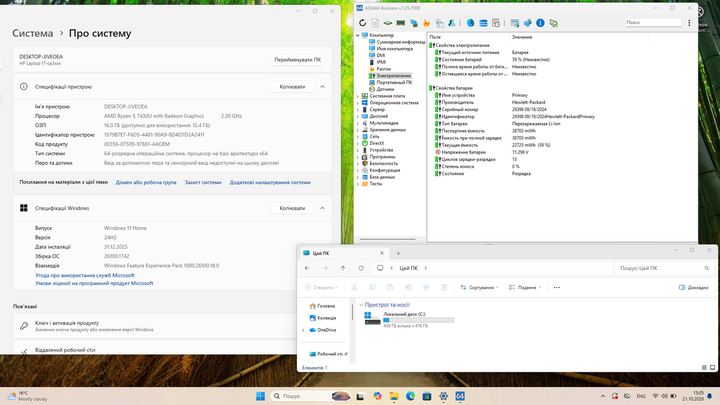Collapse Пристрої та носії group in Explorer
This screenshot has height=405, width=720.
coord(361,305)
